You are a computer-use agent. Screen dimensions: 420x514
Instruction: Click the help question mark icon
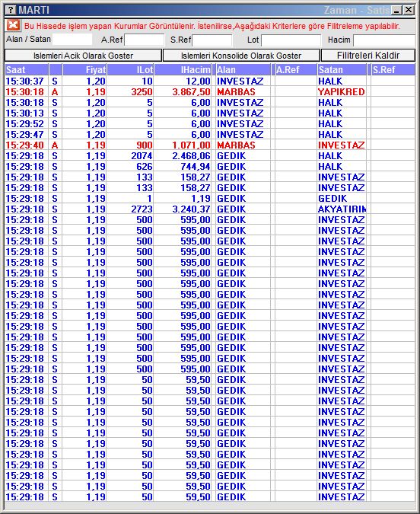(x=11, y=10)
